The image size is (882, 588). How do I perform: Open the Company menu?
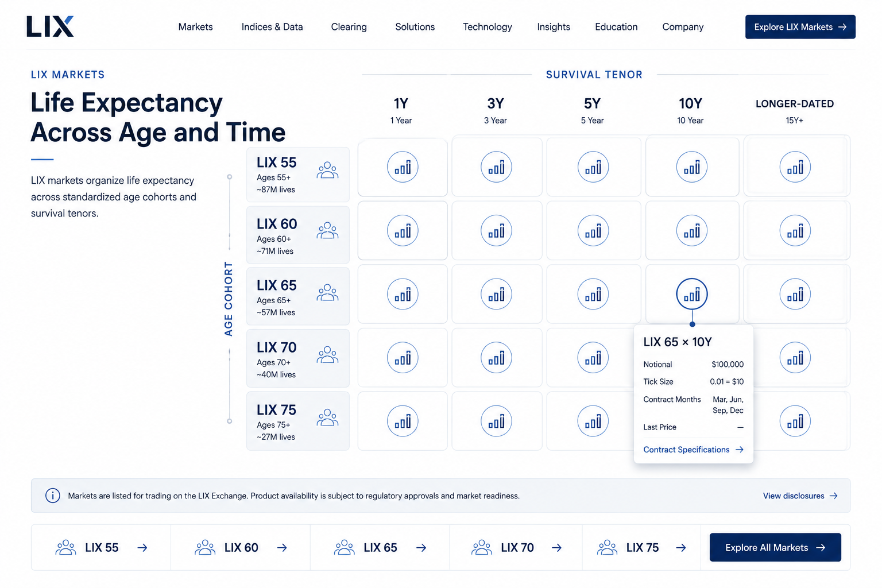click(683, 27)
